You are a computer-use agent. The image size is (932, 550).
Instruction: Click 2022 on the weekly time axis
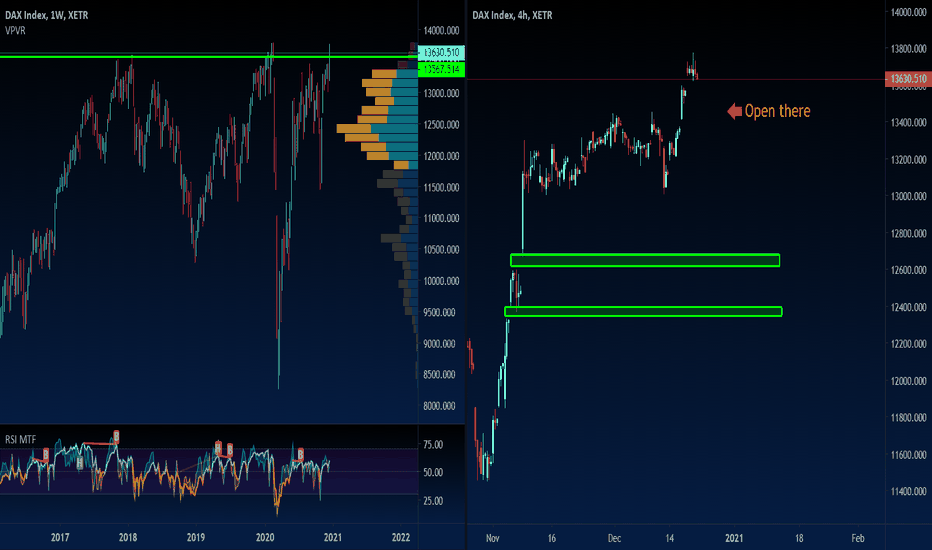[x=401, y=538]
